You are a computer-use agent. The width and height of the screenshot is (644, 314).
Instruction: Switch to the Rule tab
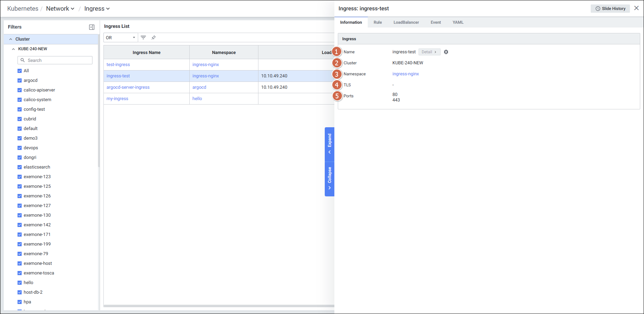point(378,22)
